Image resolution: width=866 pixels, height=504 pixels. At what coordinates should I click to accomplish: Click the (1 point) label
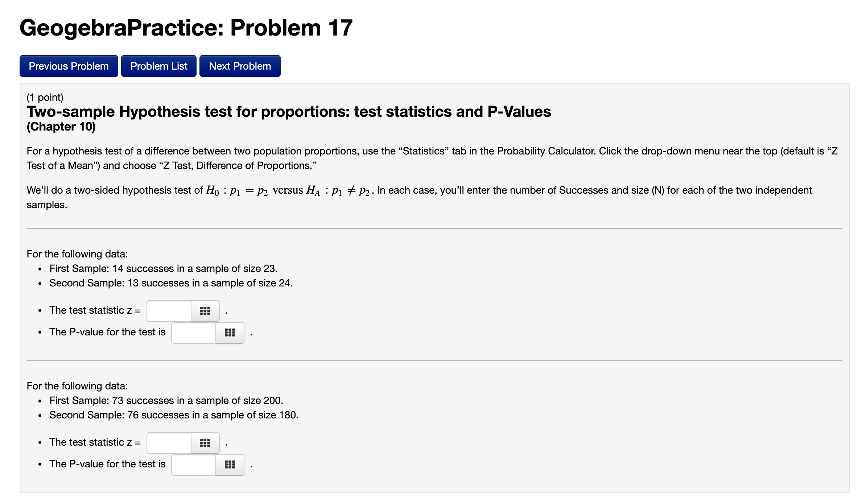(x=45, y=97)
